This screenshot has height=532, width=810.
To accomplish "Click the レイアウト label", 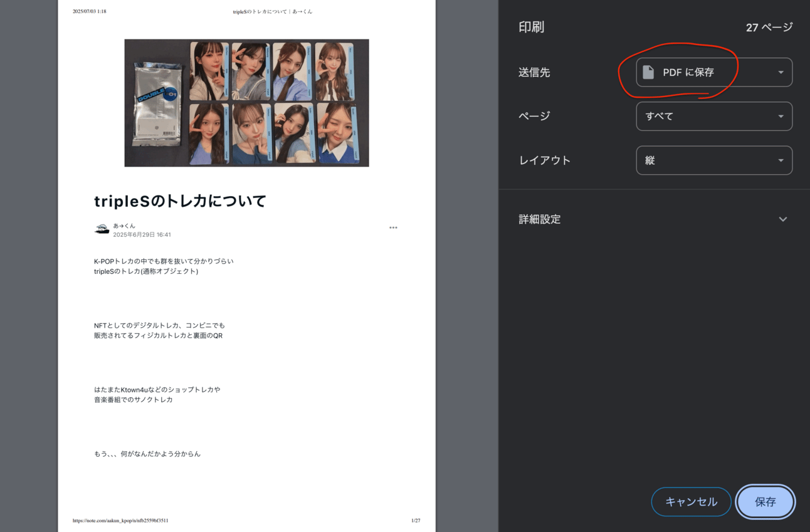I will [x=545, y=160].
